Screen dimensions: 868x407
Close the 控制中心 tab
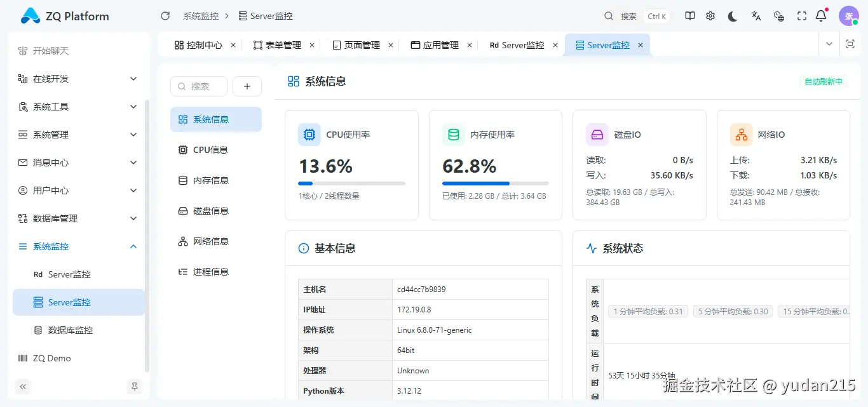click(233, 45)
